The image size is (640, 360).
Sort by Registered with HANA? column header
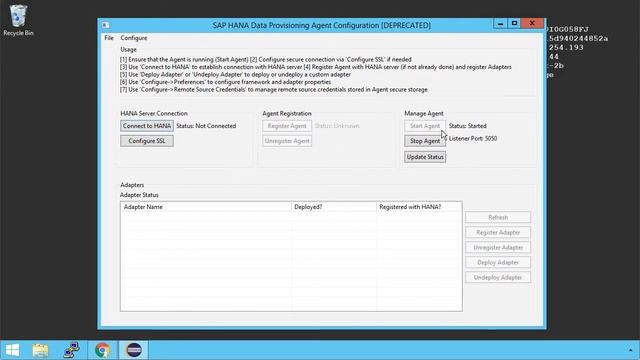[419, 207]
